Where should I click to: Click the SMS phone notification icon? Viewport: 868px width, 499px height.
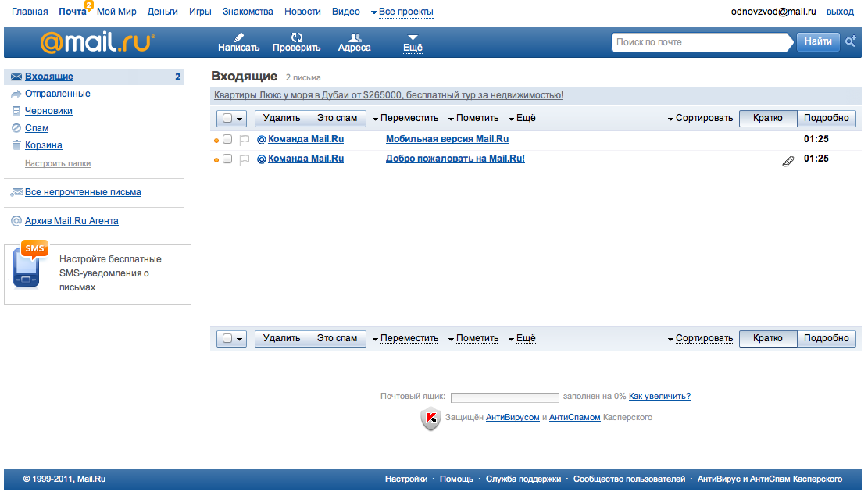click(30, 266)
